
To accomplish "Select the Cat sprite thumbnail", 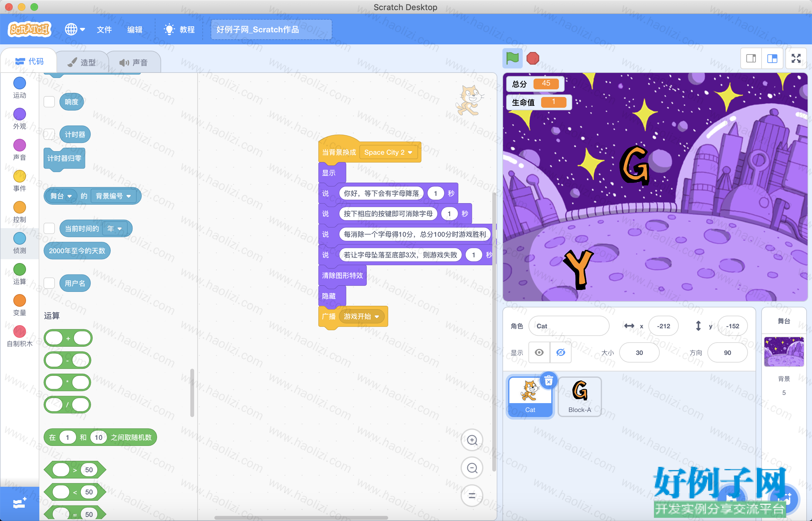I will coord(530,397).
